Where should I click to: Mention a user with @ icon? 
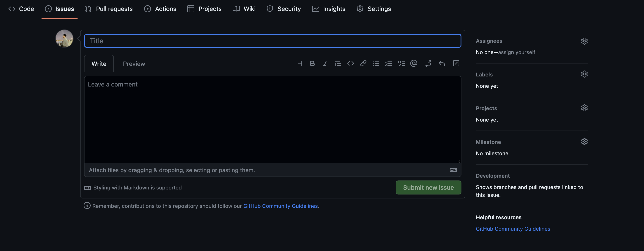point(414,63)
